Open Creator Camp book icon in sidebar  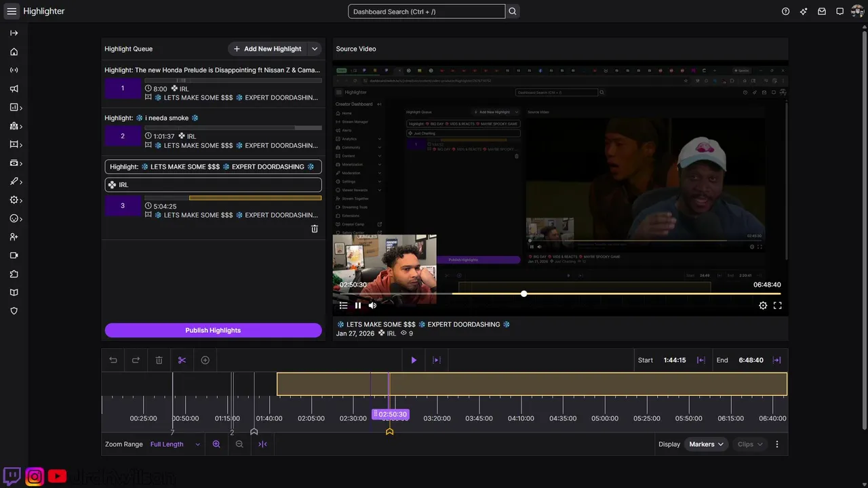pyautogui.click(x=14, y=293)
